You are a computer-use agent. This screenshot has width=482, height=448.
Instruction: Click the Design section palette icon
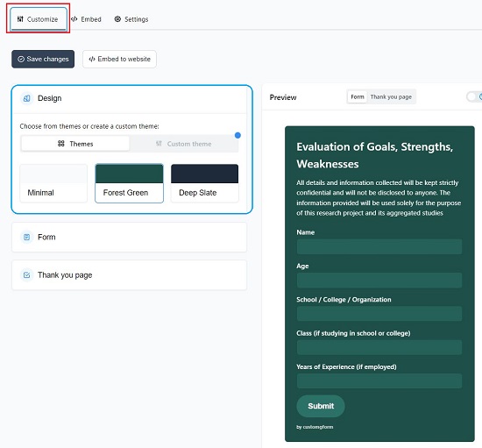pos(27,98)
